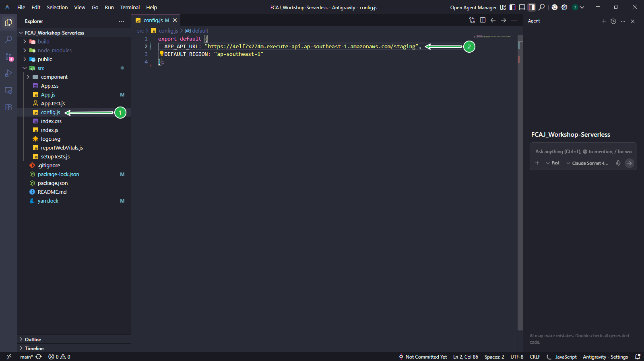The image size is (644, 361).
Task: Open the Claude Sonnet model dropdown
Action: coord(587,163)
